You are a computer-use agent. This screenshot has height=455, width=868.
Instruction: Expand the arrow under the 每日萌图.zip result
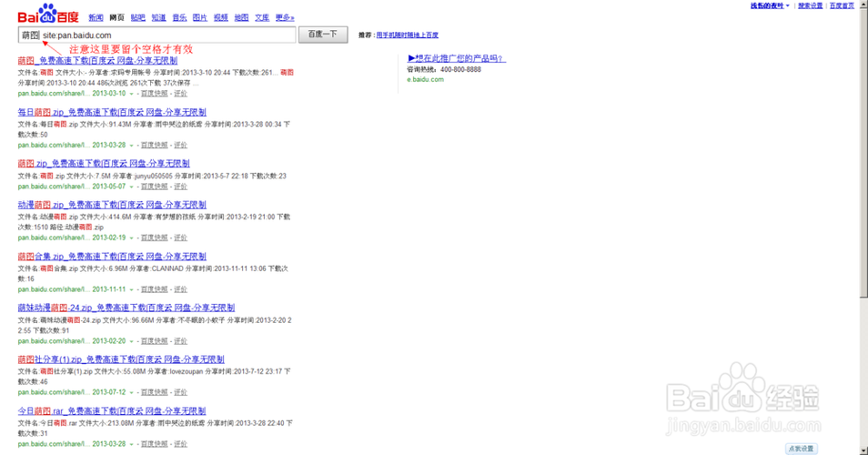[x=131, y=146]
